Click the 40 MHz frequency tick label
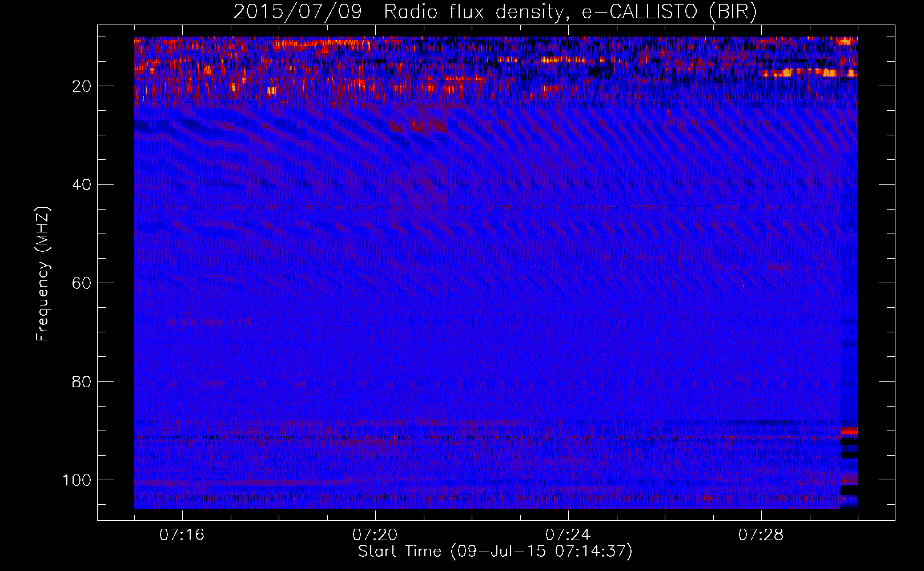This screenshot has height=571, width=924. [x=82, y=185]
